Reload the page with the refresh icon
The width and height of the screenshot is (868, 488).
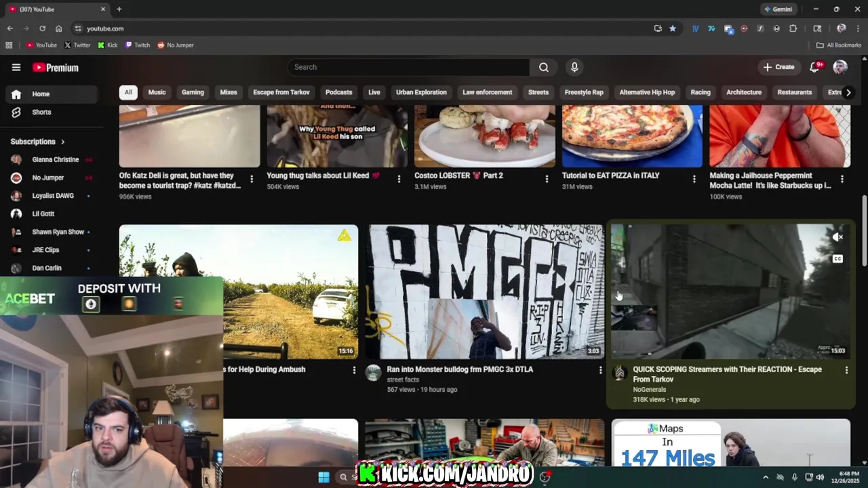tap(42, 28)
